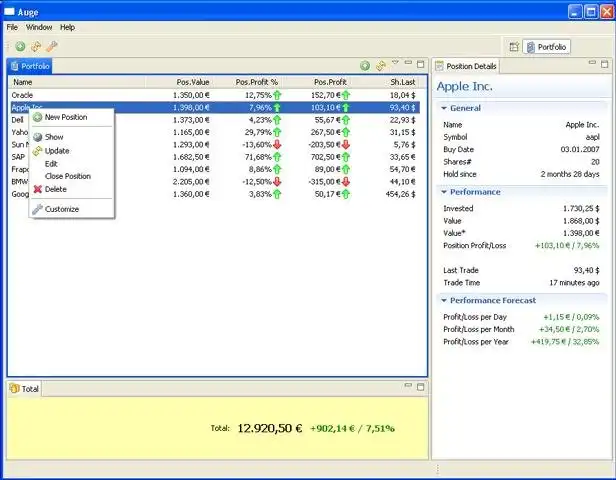Collapse the Performance section

(444, 192)
